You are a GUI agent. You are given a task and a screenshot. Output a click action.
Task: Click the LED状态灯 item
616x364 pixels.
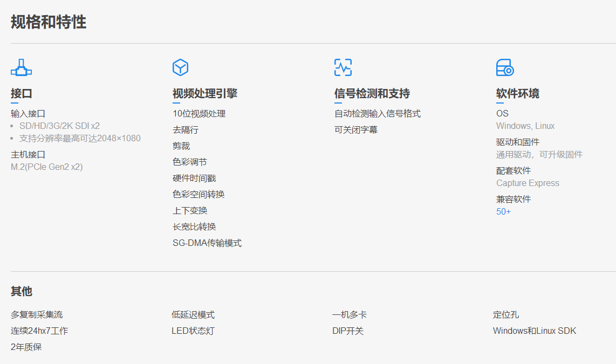click(x=193, y=331)
